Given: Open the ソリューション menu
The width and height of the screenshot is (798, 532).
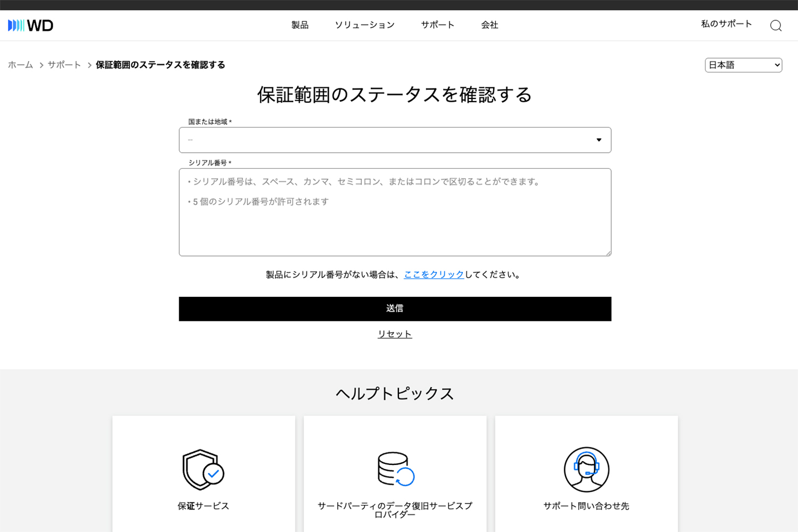Looking at the screenshot, I should pyautogui.click(x=365, y=25).
